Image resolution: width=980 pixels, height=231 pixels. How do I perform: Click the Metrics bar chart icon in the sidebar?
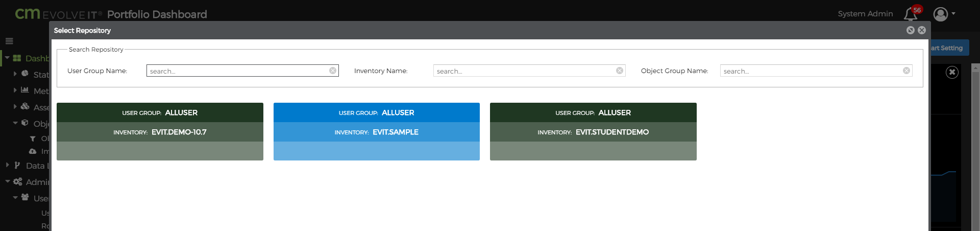[24, 90]
